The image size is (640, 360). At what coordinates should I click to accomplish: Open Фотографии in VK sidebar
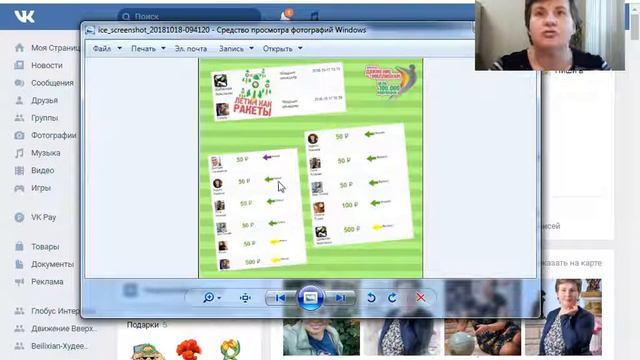click(x=53, y=136)
